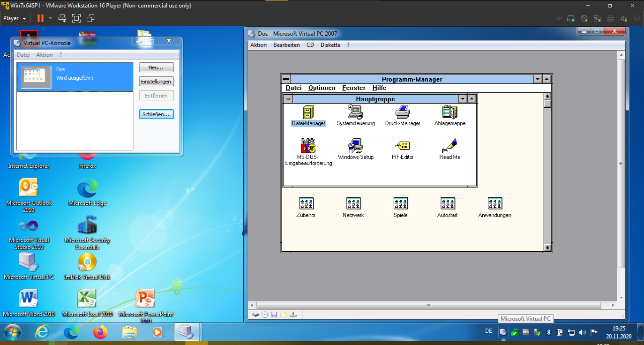Select Microsoft Edge desktop shortcut

pos(87,192)
